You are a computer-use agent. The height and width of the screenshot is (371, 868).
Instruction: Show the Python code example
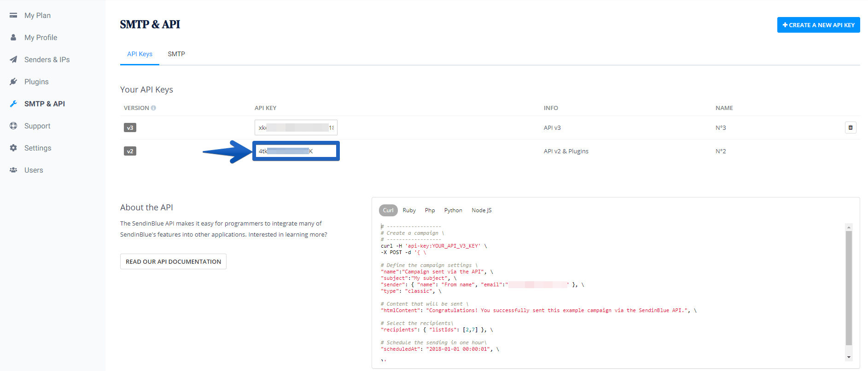tap(453, 210)
